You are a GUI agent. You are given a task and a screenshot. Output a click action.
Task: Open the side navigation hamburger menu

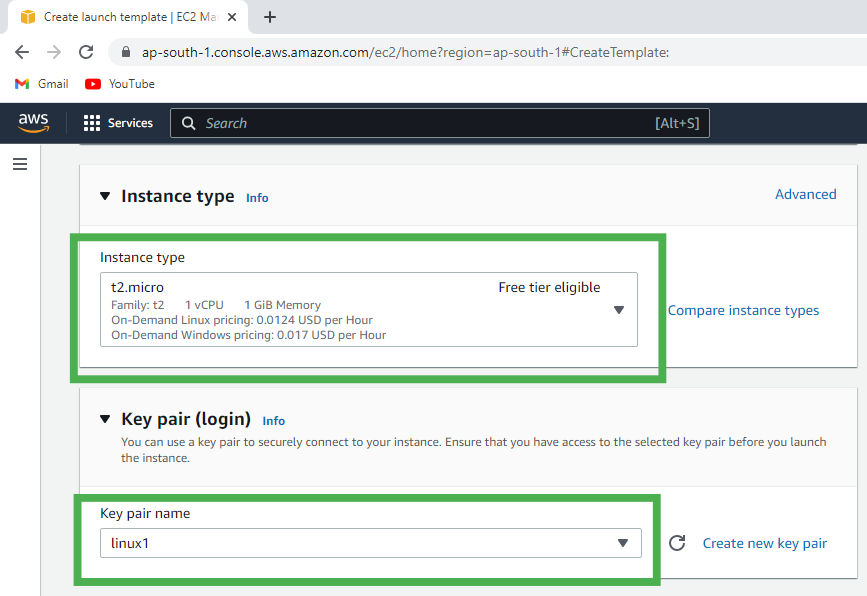[20, 164]
